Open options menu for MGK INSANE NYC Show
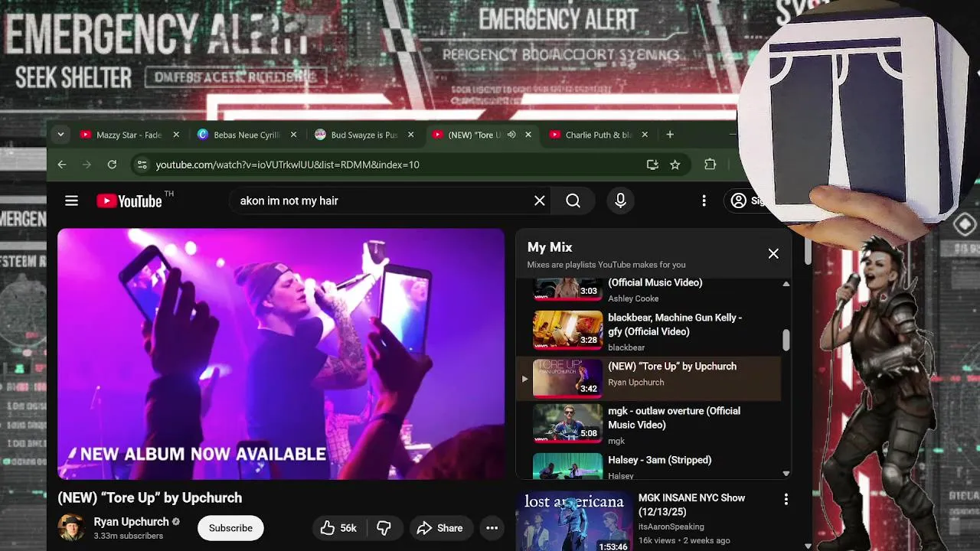Image resolution: width=980 pixels, height=551 pixels. coord(786,500)
